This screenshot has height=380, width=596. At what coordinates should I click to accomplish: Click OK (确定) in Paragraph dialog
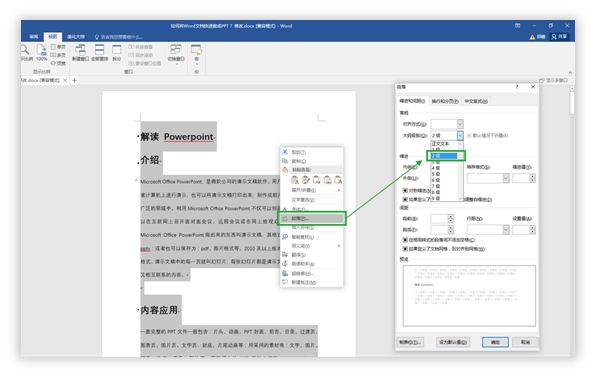(495, 342)
